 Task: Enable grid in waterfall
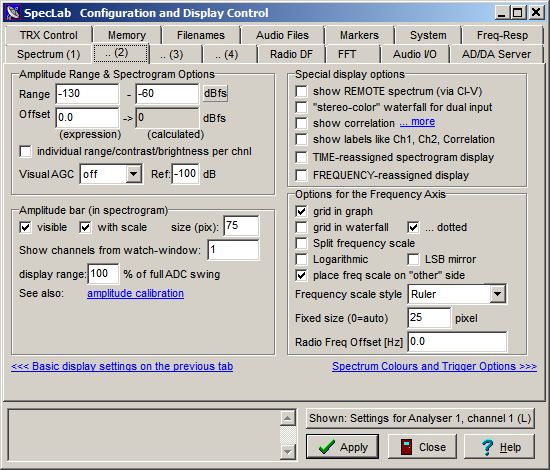click(x=301, y=227)
